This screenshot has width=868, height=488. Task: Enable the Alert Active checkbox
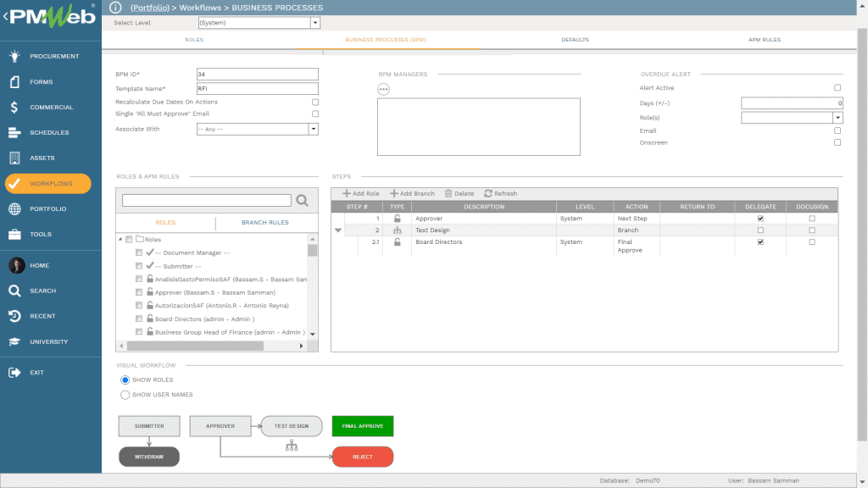pos(837,87)
